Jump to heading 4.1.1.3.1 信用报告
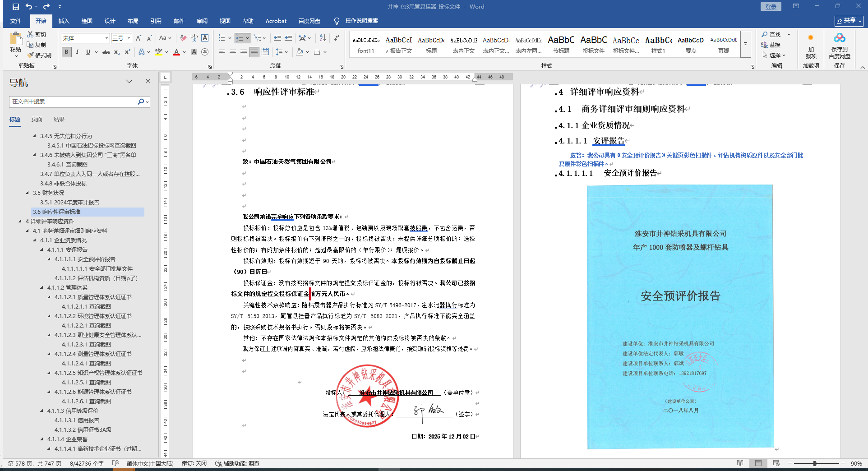The image size is (868, 471). 77,420
